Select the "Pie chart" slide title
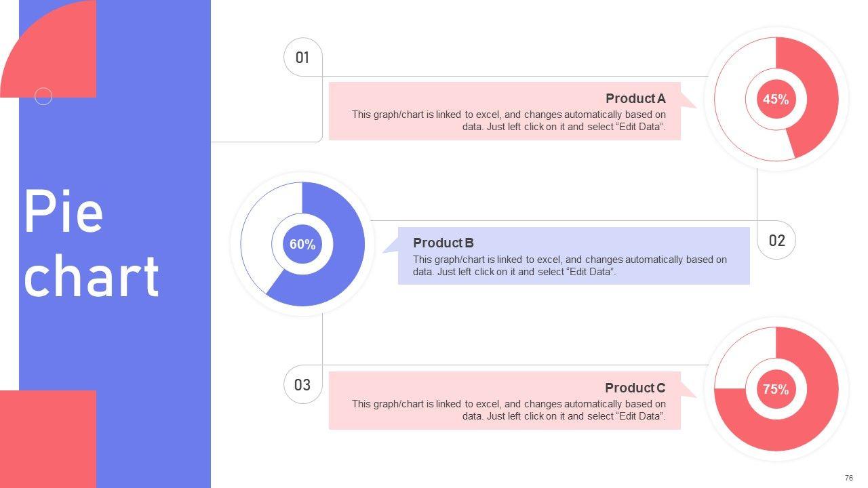Image resolution: width=868 pixels, height=488 pixels. click(x=92, y=244)
